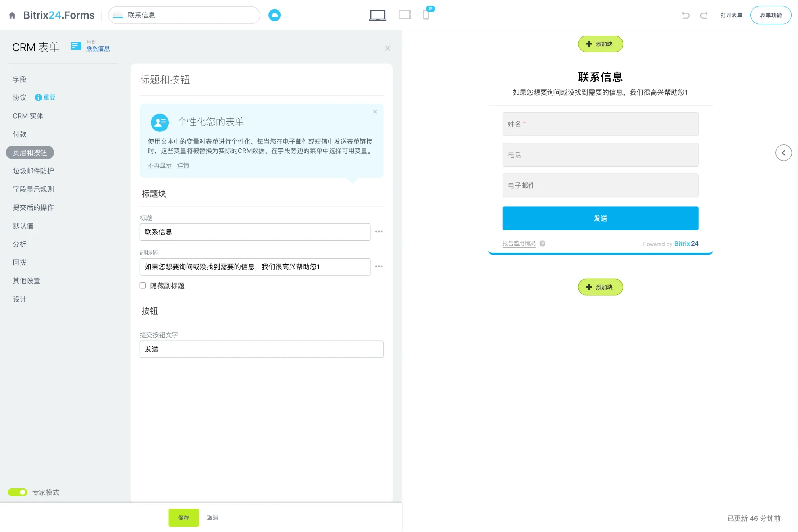This screenshot has width=798, height=532.
Task: Toggle the 专家模式 expert mode switch
Action: (18, 492)
